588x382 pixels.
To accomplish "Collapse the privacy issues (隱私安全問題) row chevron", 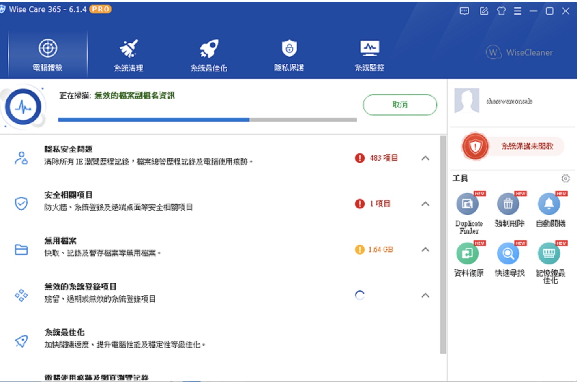I will [x=425, y=158].
